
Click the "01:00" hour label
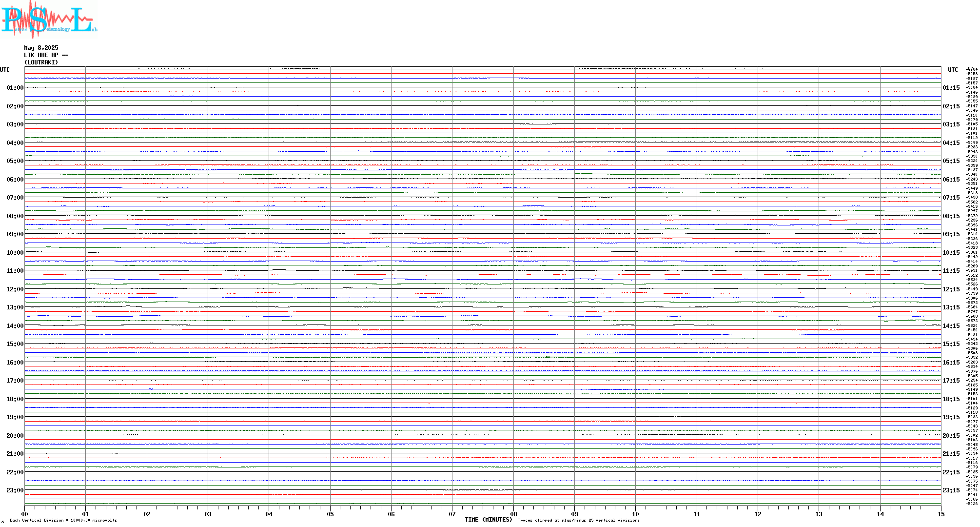click(15, 88)
